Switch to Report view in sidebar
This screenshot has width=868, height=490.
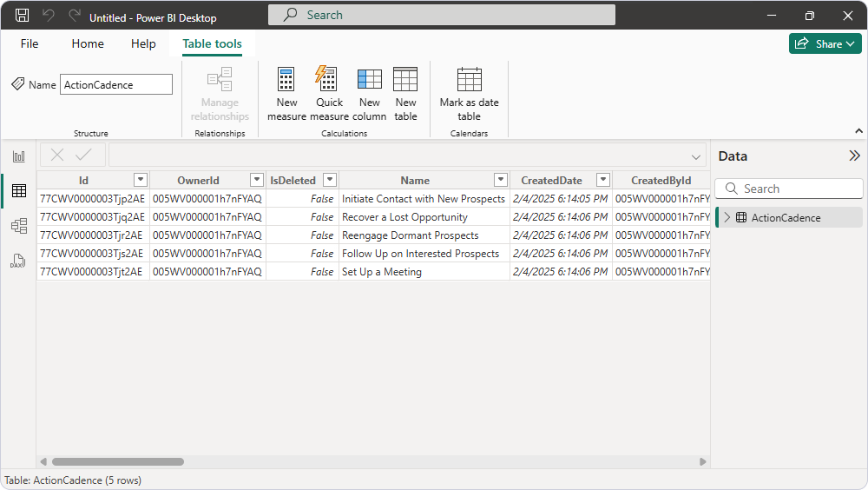19,156
